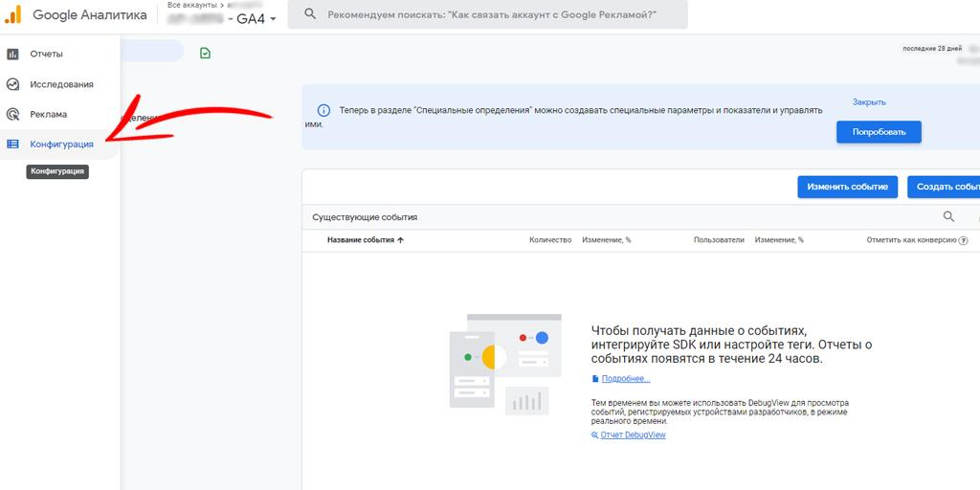Click the Изменить событие button
Viewport: 980px width, 490px height.
click(x=847, y=187)
